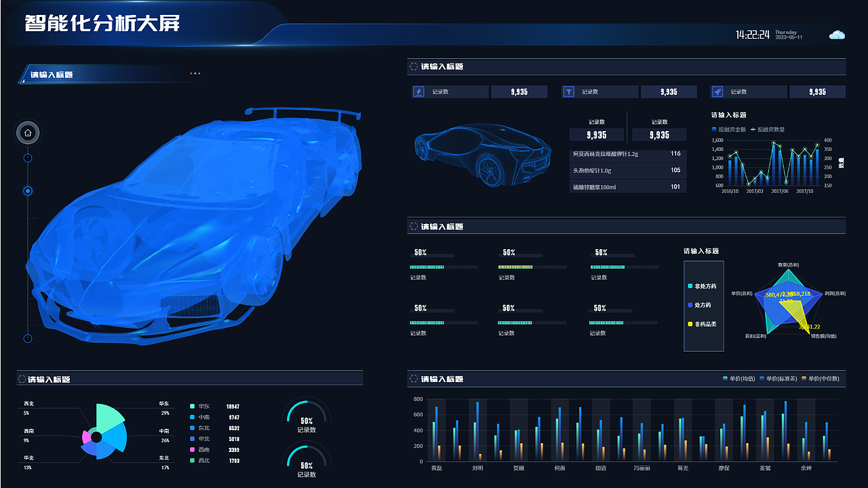Click the three colored dots on car panel header
This screenshot has height=488, width=868.
[x=195, y=73]
